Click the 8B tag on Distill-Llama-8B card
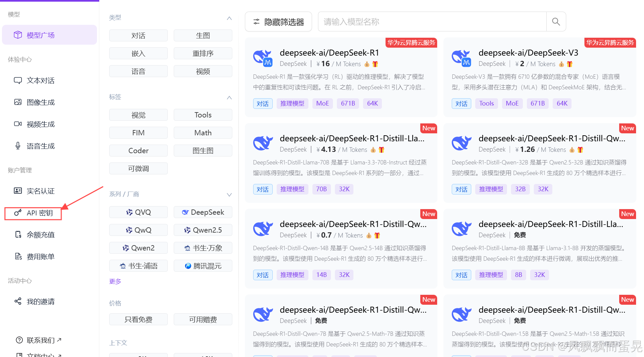 tap(518, 275)
